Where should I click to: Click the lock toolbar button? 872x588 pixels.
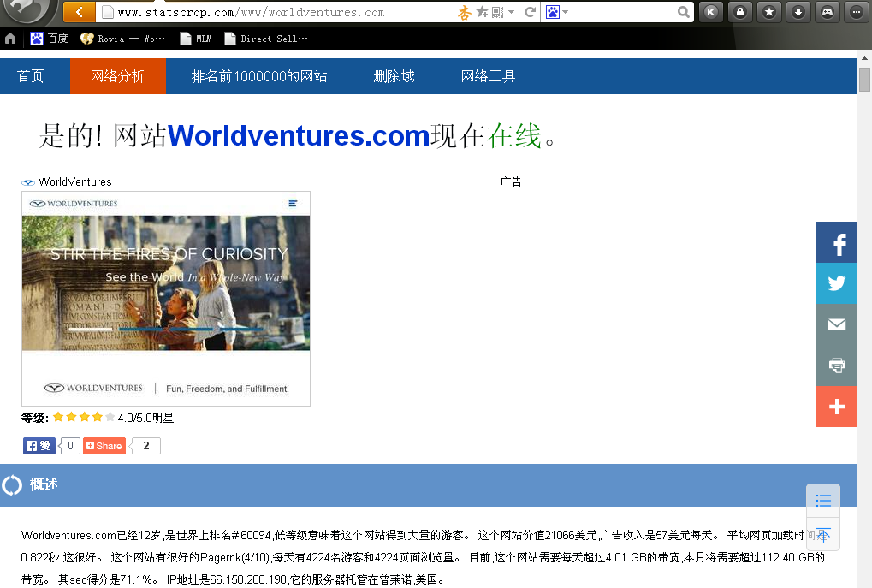740,12
